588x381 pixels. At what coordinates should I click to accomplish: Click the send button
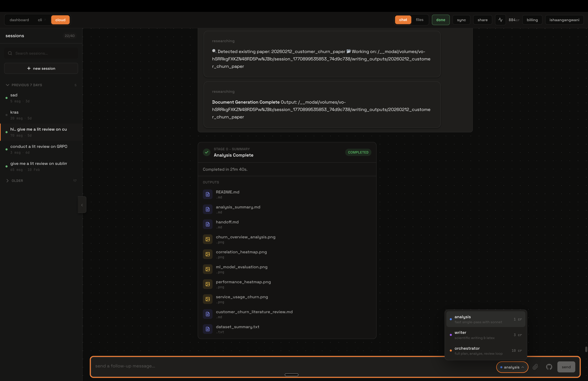566,367
